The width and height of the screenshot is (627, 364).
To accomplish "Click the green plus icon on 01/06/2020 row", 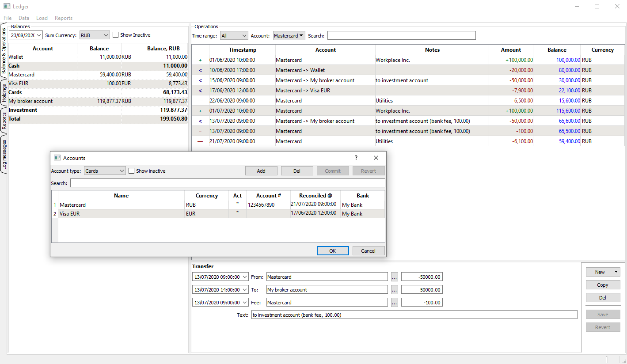I will (x=200, y=60).
